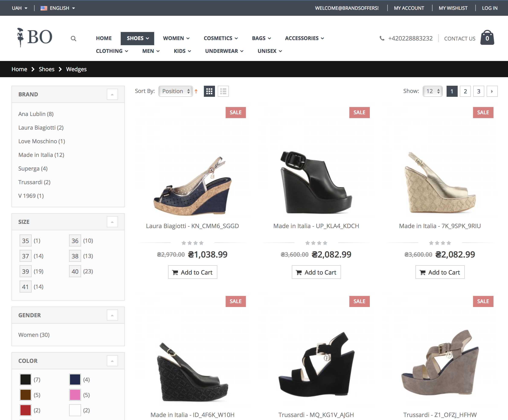This screenshot has height=420, width=508.
Task: Open the Cosmetics menu
Action: [x=221, y=38]
